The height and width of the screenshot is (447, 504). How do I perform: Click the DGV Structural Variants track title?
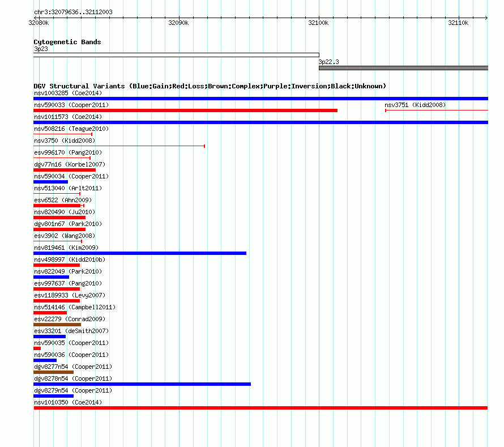210,86
